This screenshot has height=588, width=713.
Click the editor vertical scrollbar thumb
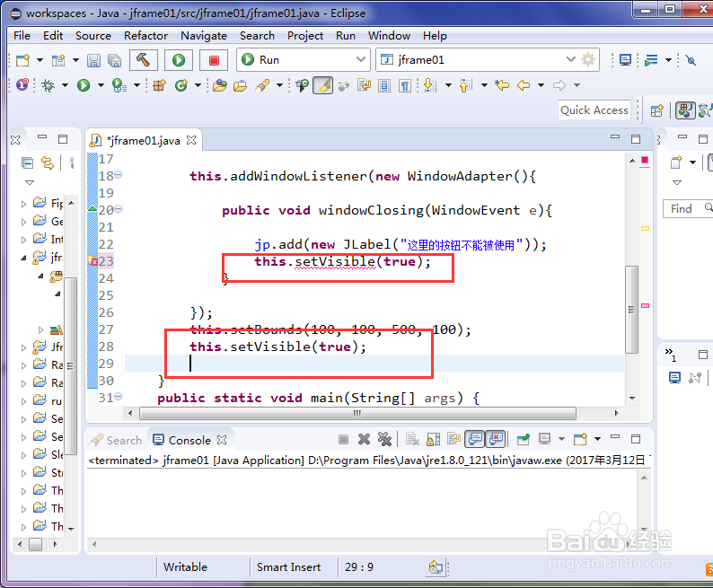coord(631,309)
